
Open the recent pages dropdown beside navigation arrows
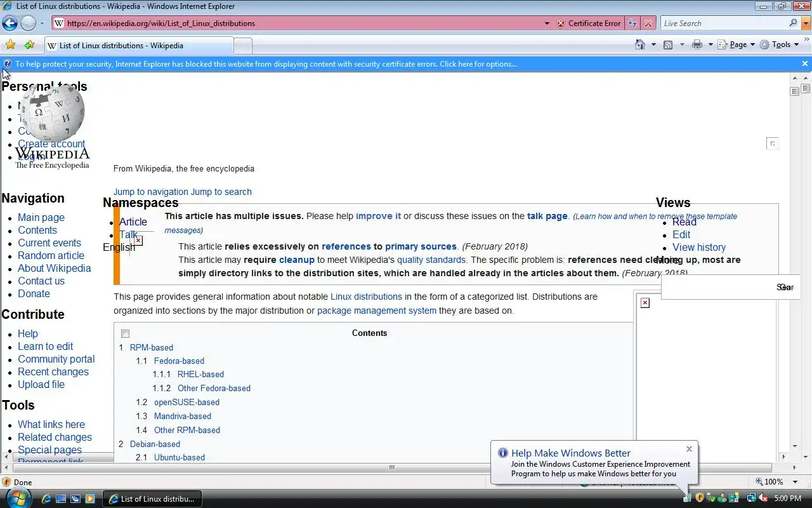[x=42, y=23]
